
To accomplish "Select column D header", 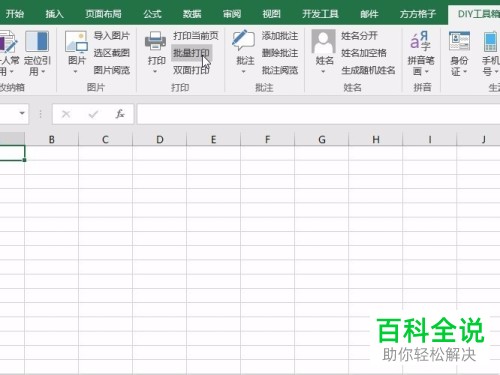I will 160,139.
